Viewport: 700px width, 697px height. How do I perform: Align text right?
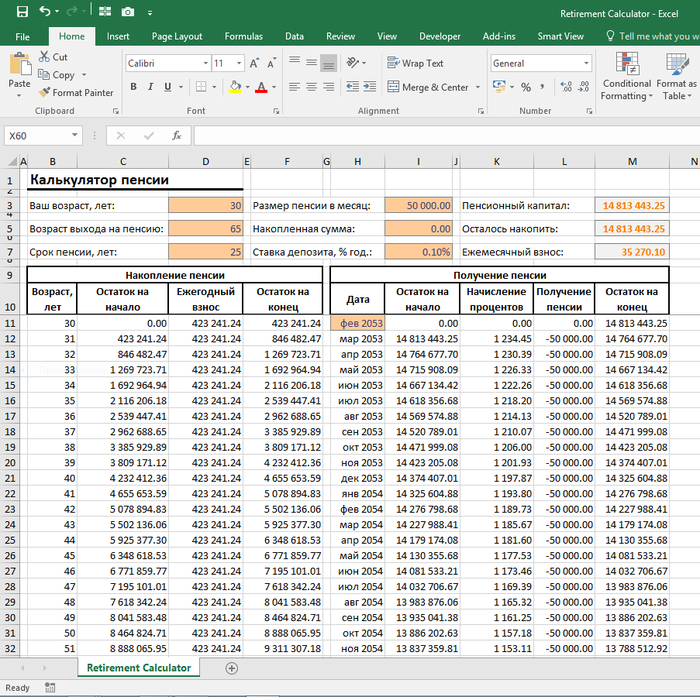pyautogui.click(x=329, y=87)
